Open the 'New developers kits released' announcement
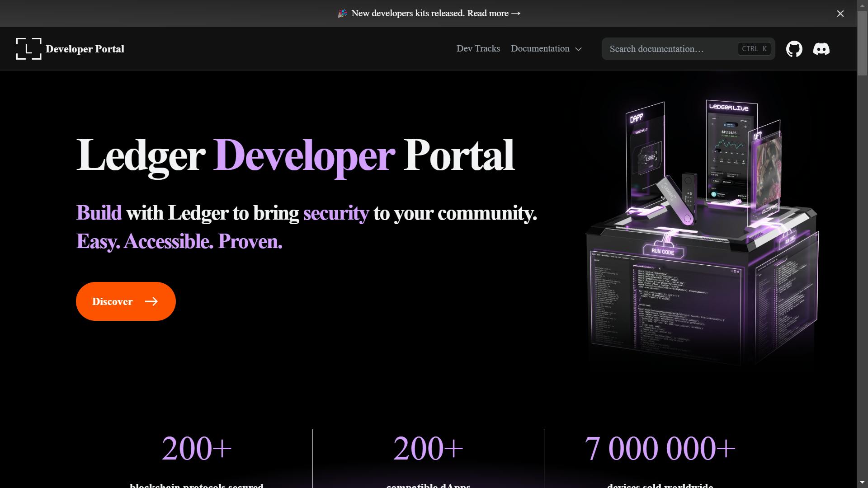 pyautogui.click(x=429, y=14)
